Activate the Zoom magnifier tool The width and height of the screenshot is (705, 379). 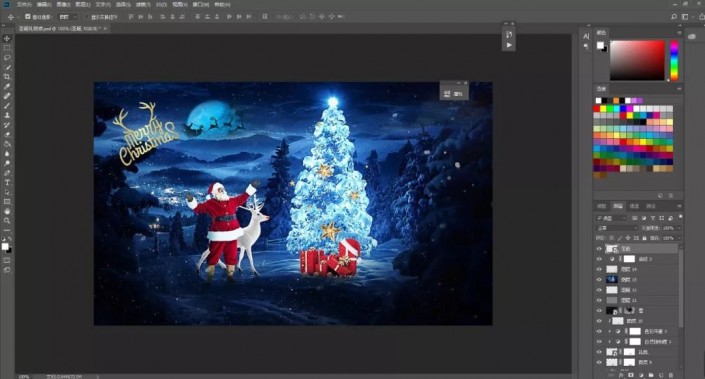coord(7,220)
